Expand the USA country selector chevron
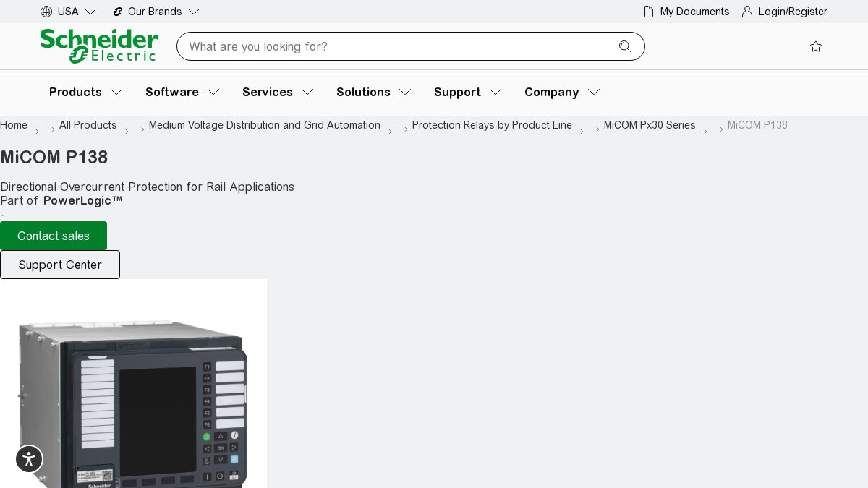The image size is (868, 488). [90, 12]
